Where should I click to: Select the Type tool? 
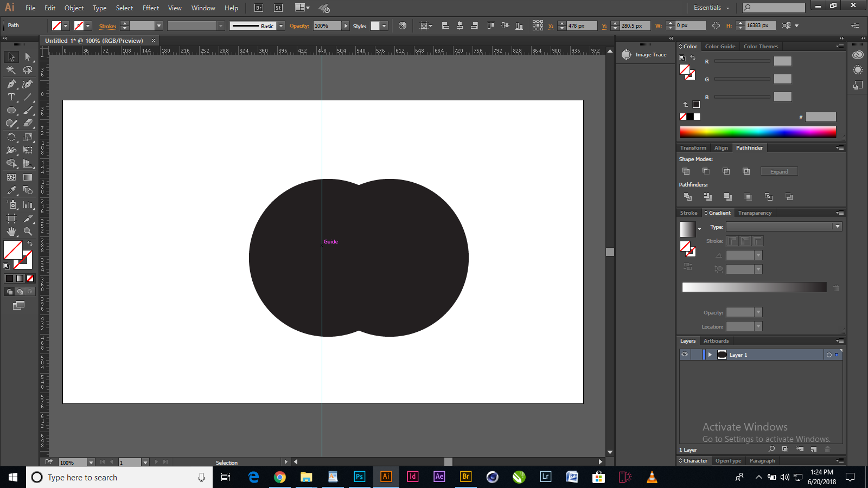11,97
